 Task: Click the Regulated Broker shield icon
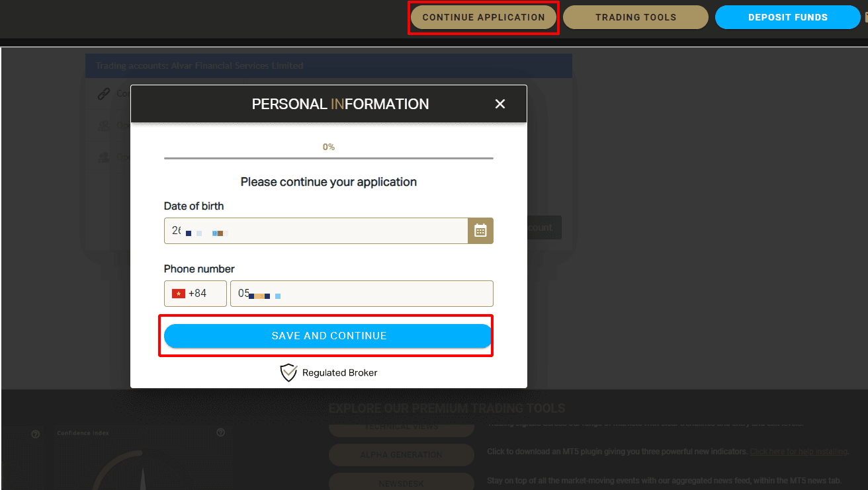click(x=288, y=373)
